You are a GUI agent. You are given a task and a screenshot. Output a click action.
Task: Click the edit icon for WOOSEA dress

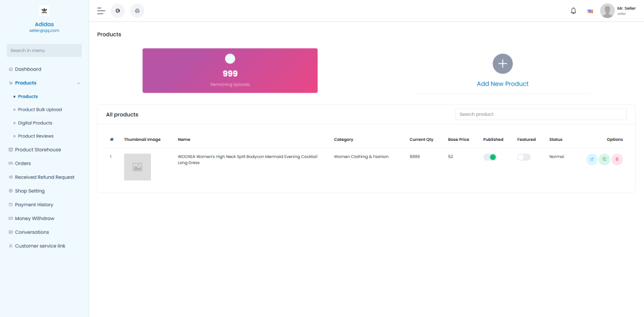point(592,159)
